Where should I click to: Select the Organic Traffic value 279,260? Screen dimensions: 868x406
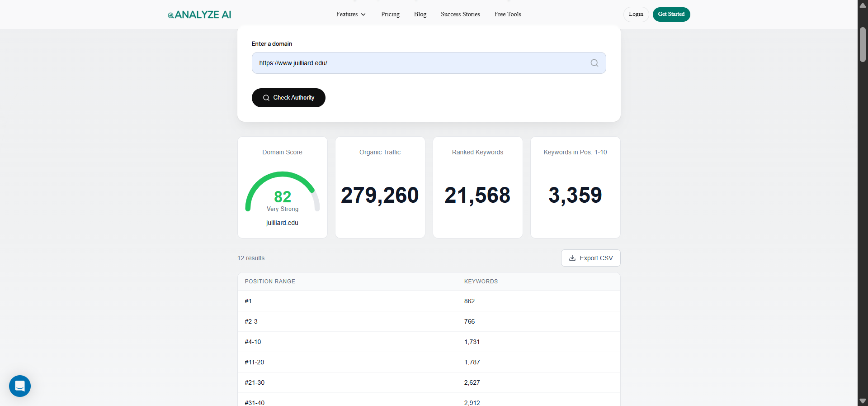[380, 195]
